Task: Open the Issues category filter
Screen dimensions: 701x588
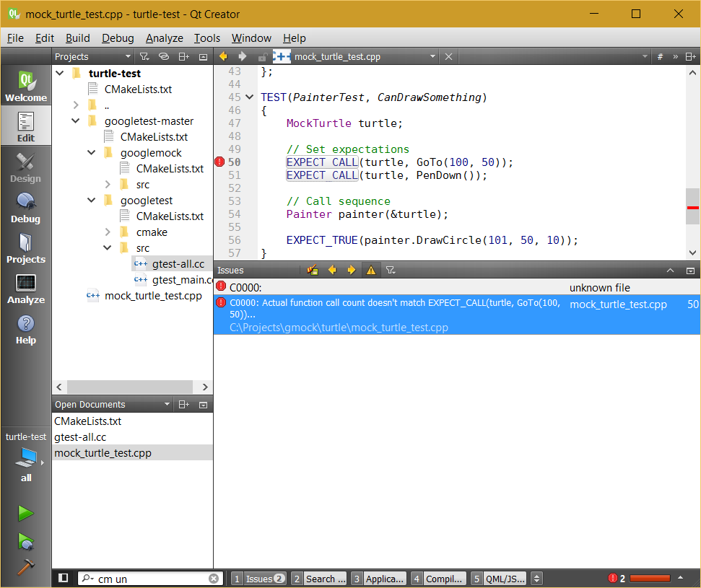Action: (x=391, y=270)
